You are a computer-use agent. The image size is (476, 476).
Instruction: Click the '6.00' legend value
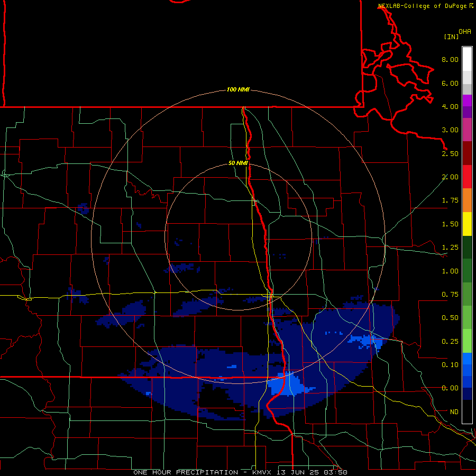click(x=450, y=83)
